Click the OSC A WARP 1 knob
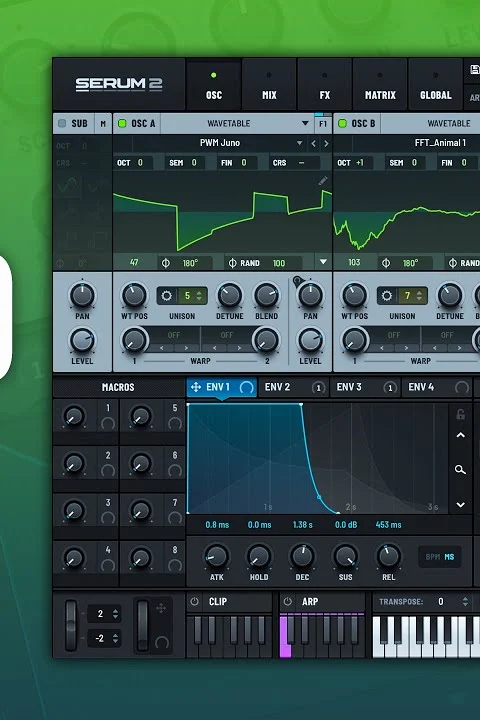The width and height of the screenshot is (480, 720). pyautogui.click(x=134, y=340)
